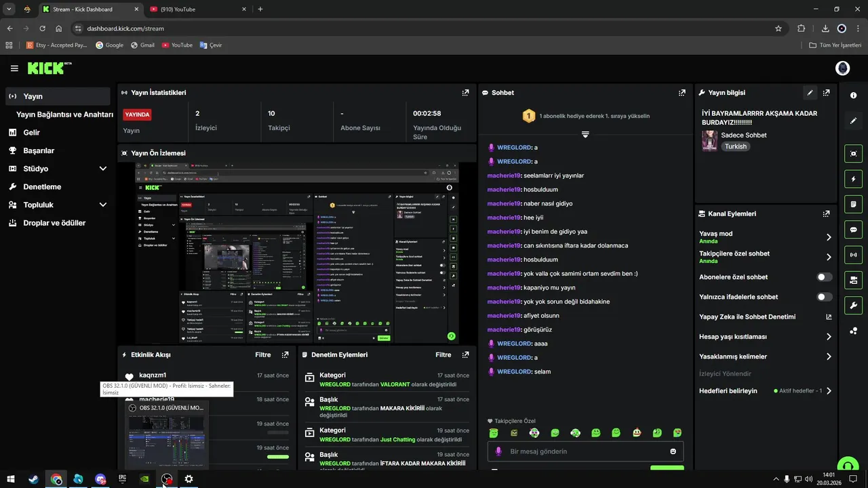The width and height of the screenshot is (868, 488).
Task: Open Hedefleri belirleyin arrow
Action: tap(829, 391)
